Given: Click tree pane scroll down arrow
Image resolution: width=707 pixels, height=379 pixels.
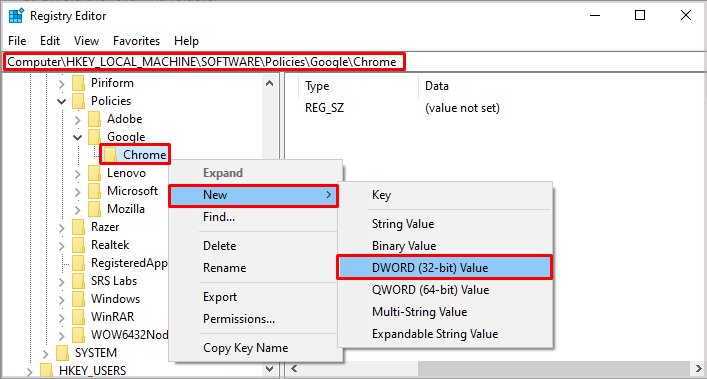Looking at the screenshot, I should (x=270, y=369).
